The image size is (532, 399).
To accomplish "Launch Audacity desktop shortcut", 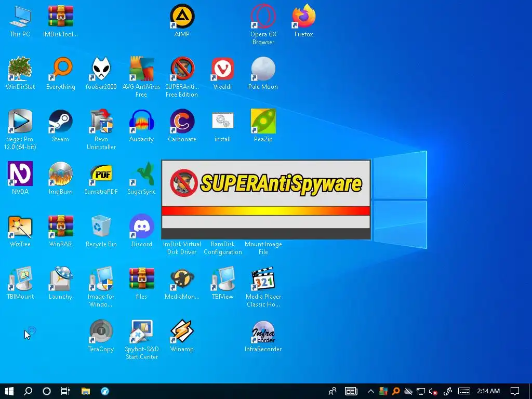I will tap(141, 126).
